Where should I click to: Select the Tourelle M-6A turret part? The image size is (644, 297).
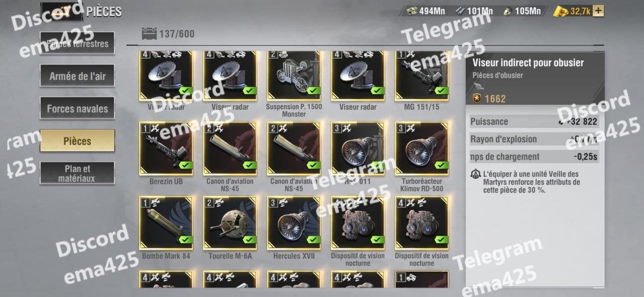[x=230, y=222]
